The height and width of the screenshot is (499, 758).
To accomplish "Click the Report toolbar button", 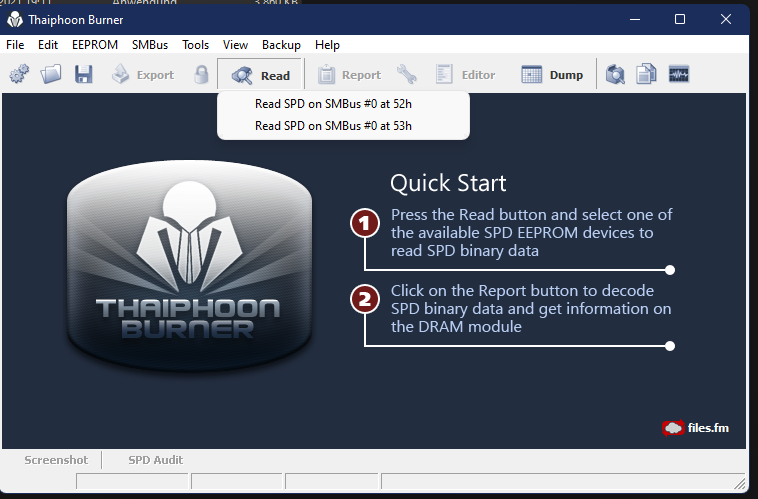I will click(349, 74).
